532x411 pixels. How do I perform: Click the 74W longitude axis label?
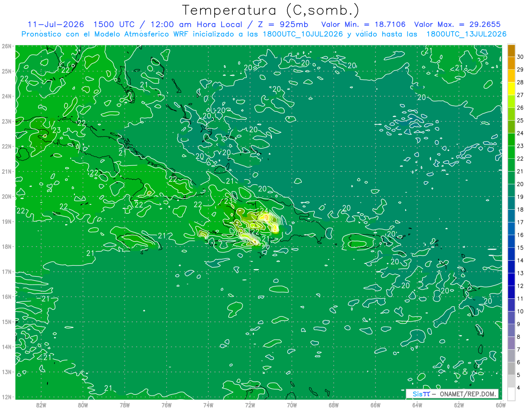[x=208, y=405]
